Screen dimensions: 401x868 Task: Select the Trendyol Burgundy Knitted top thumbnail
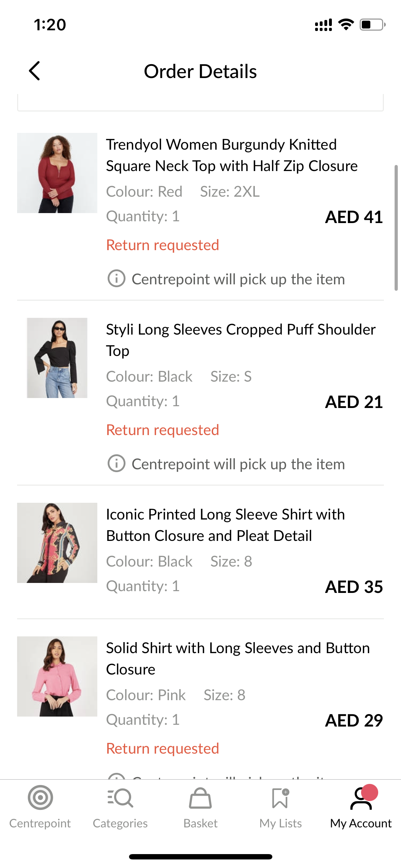pyautogui.click(x=57, y=173)
